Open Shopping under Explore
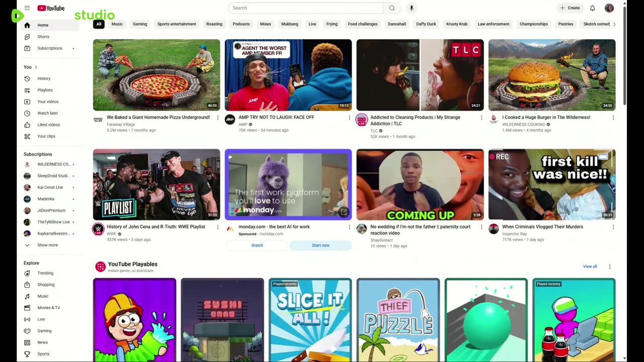Screen dimensions: 644x362 tap(50, 285)
